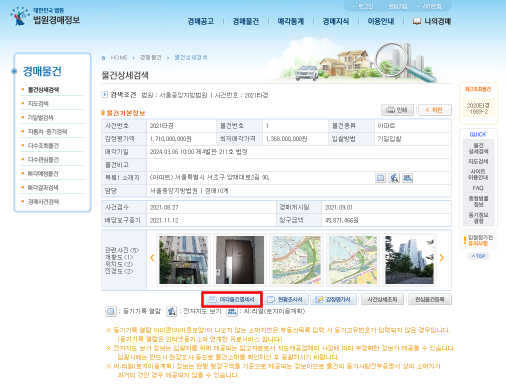
Task: Click the 로그인 link at top
Action: coord(365,7)
